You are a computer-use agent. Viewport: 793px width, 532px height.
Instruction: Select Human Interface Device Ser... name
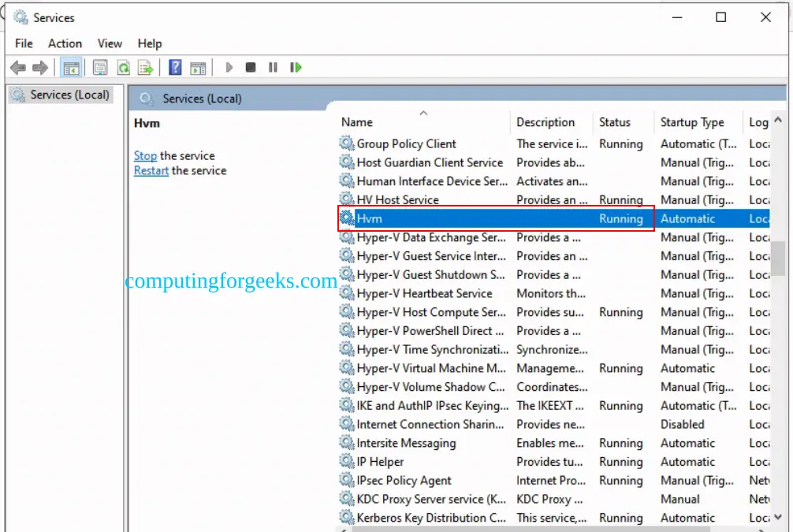tap(432, 181)
